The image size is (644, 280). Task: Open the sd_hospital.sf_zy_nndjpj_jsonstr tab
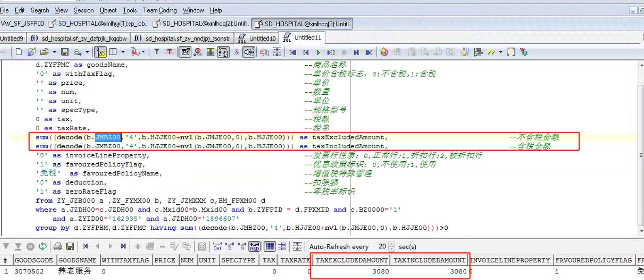pos(183,38)
